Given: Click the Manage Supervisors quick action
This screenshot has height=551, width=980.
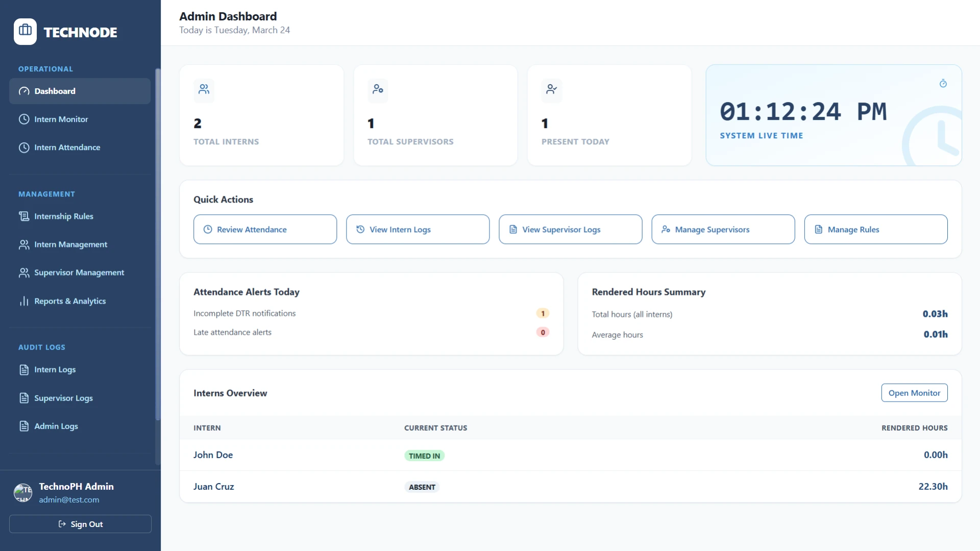Looking at the screenshot, I should [723, 230].
